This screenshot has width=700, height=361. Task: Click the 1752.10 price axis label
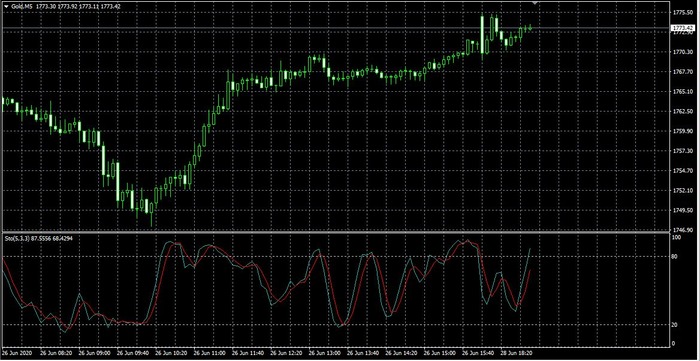(683, 191)
